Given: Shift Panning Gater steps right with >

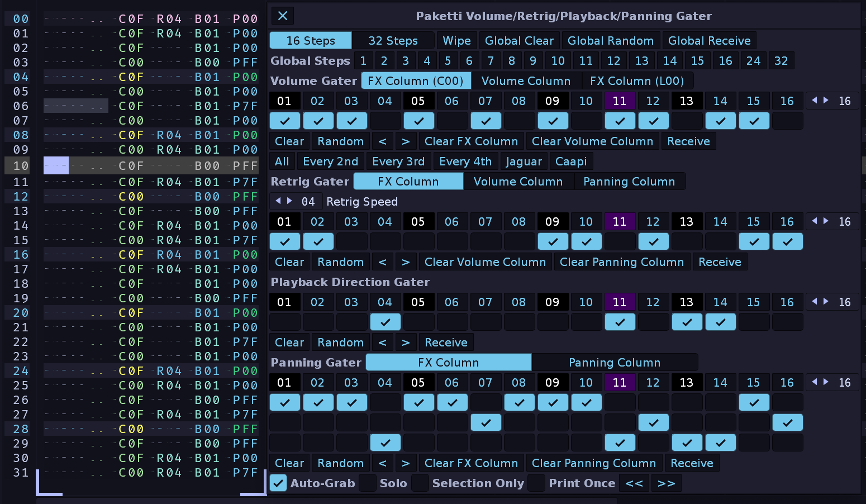Looking at the screenshot, I should click(x=406, y=463).
